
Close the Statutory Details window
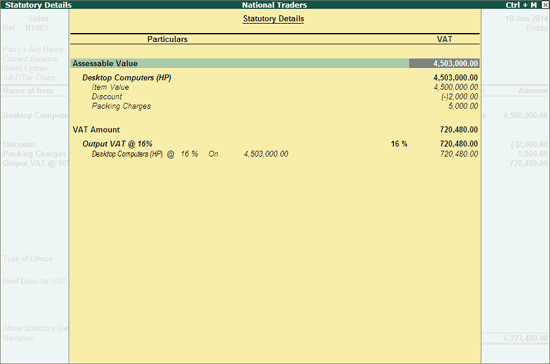click(x=545, y=5)
